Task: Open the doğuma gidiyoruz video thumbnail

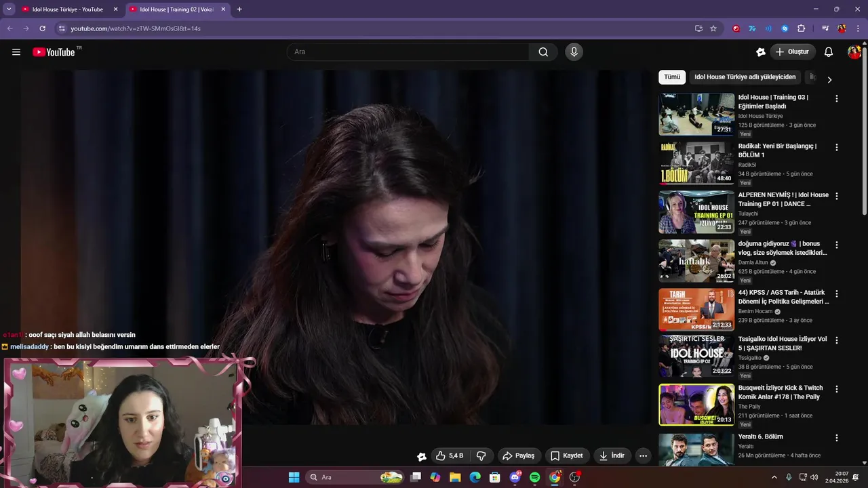Action: (x=696, y=261)
